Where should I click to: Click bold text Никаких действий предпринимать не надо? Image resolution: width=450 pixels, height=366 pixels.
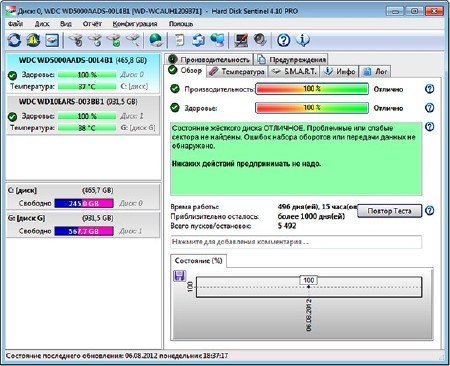(x=246, y=164)
